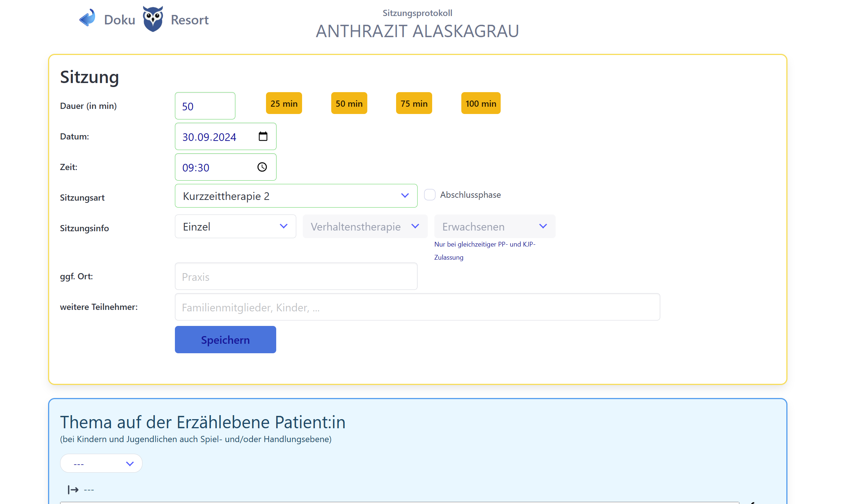Open the Verhaltenstherapie dropdown
The width and height of the screenshot is (841, 504).
pyautogui.click(x=365, y=227)
